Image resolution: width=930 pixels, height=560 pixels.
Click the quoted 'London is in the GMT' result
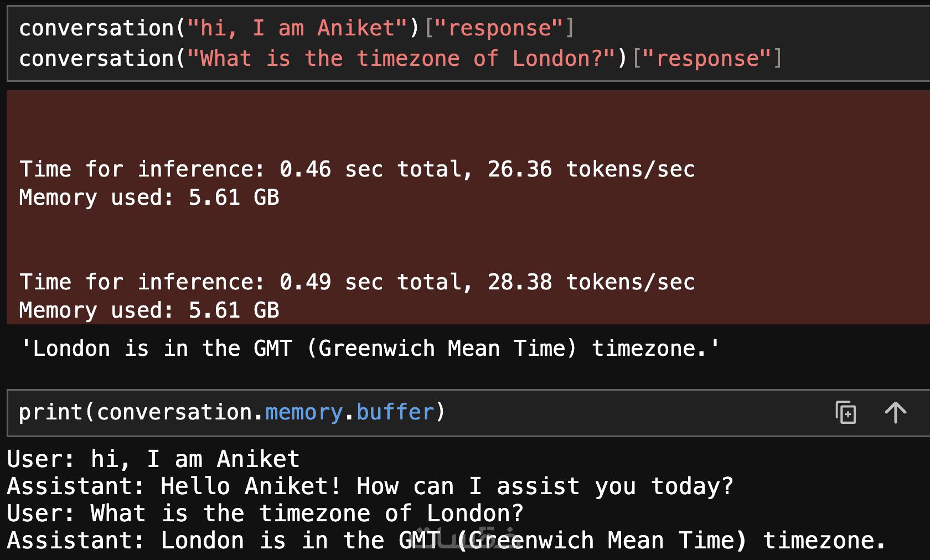370,349
